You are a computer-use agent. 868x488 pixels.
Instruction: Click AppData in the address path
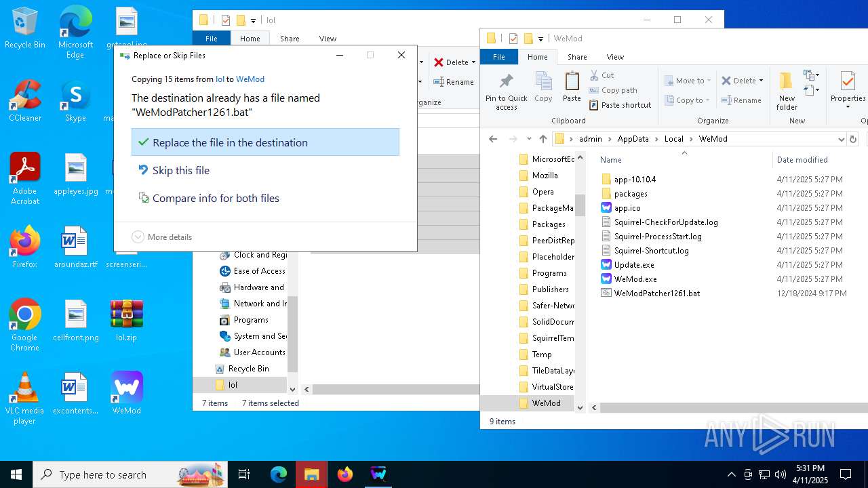pos(633,139)
